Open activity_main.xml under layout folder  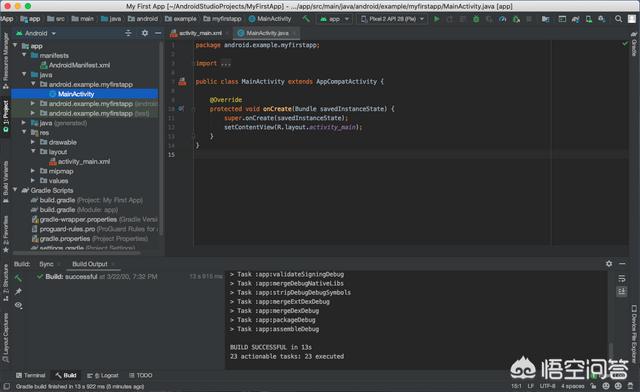tap(80, 161)
